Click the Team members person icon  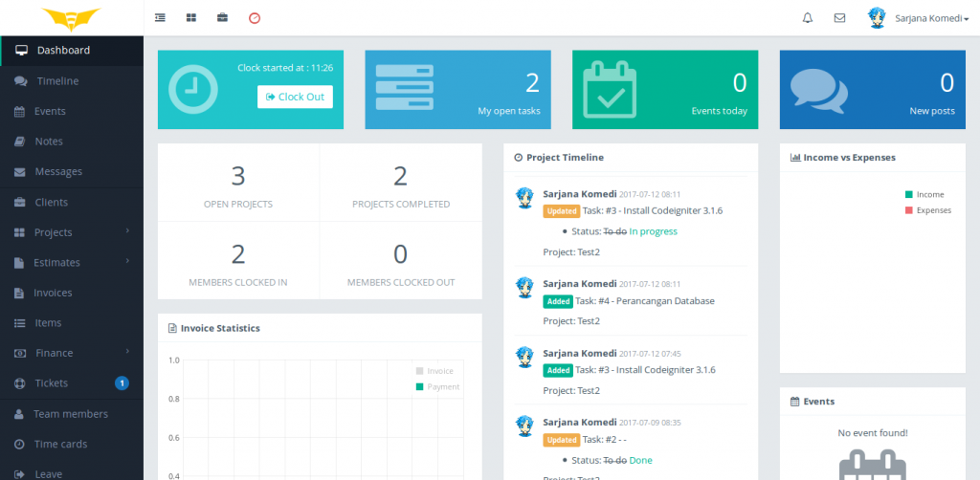(x=19, y=414)
